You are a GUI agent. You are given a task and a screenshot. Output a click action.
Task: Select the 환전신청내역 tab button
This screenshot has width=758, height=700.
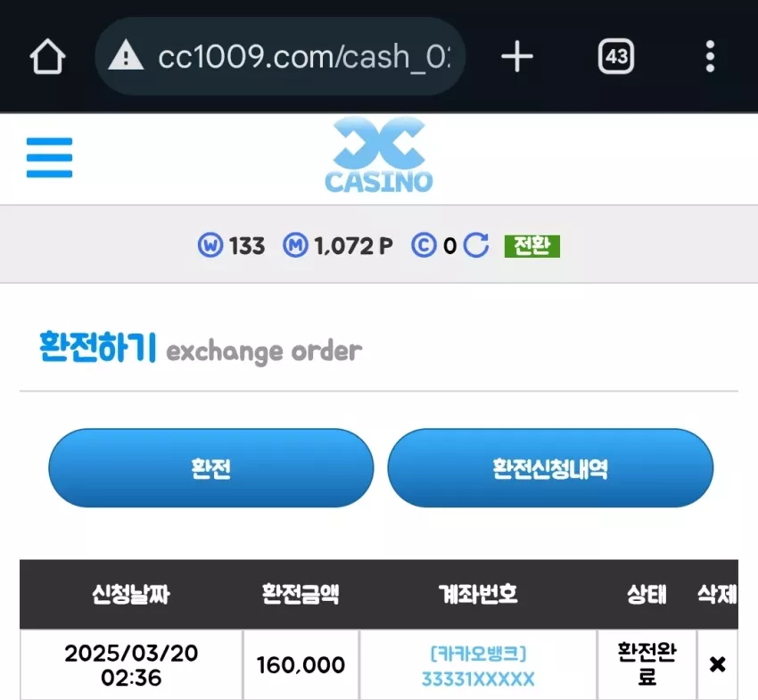(x=550, y=468)
